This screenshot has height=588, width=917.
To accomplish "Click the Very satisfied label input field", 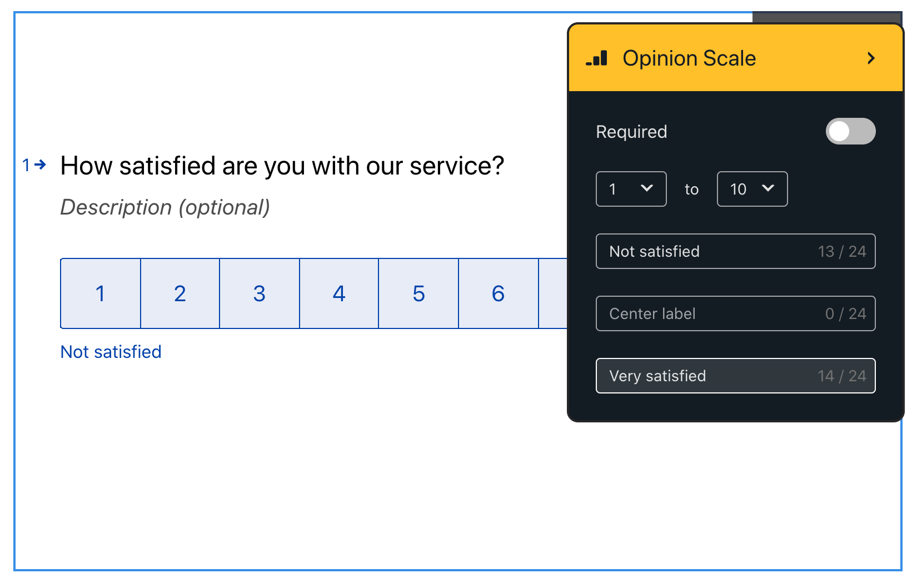I will (x=736, y=376).
